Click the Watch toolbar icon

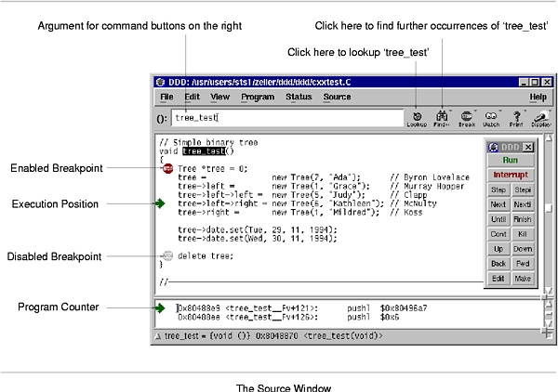click(x=491, y=117)
